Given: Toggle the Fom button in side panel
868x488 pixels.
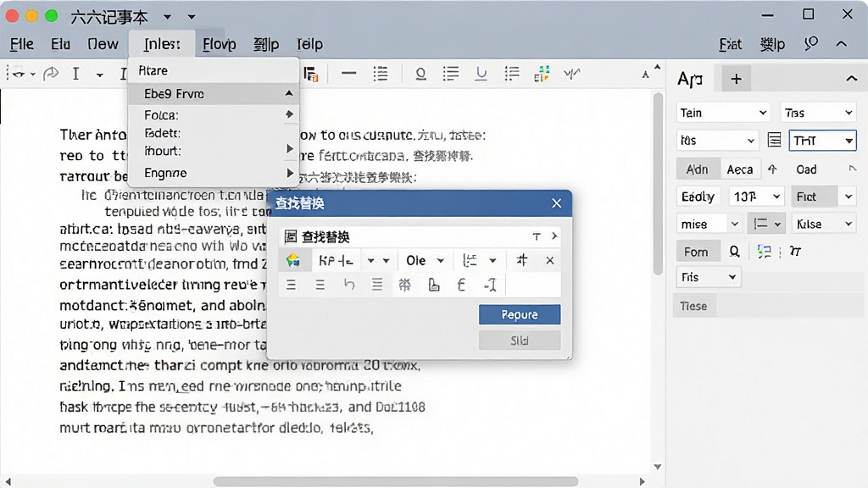Looking at the screenshot, I should click(697, 252).
